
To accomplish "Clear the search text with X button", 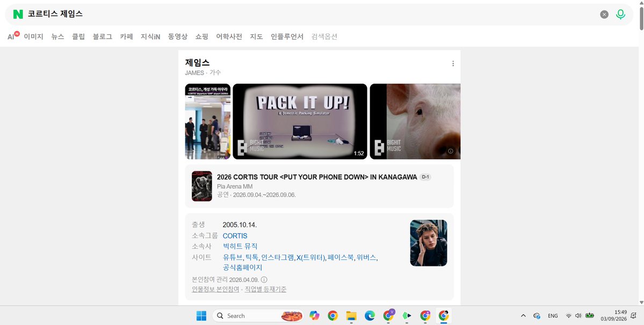I will (x=604, y=15).
